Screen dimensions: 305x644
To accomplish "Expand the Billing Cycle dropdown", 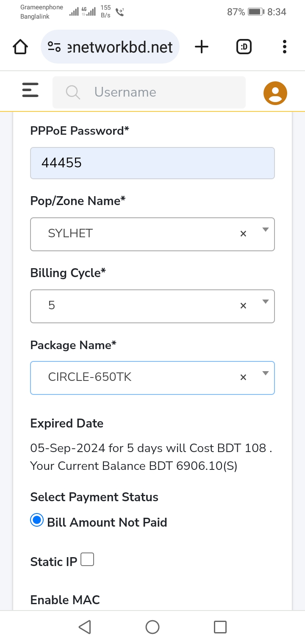I will 266,302.
